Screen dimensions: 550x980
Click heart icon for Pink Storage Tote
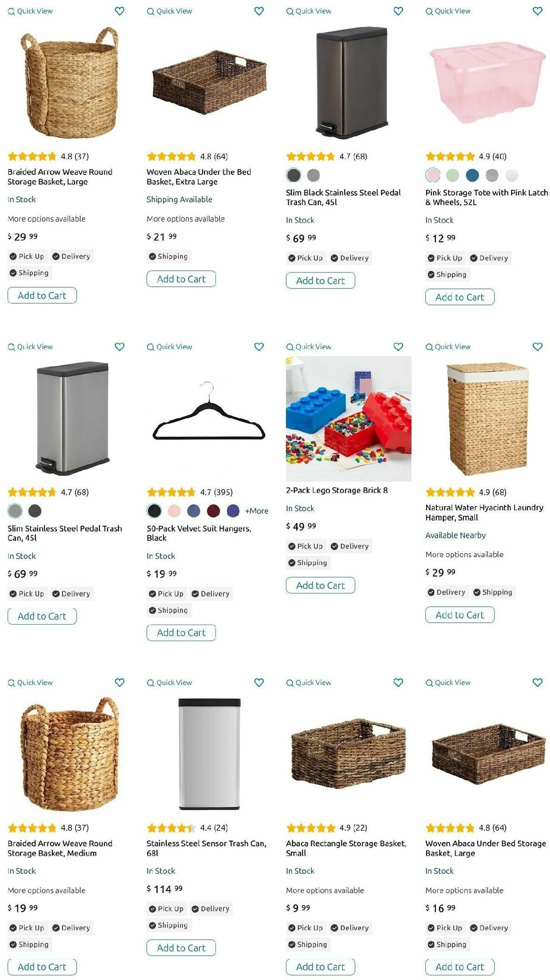click(538, 11)
